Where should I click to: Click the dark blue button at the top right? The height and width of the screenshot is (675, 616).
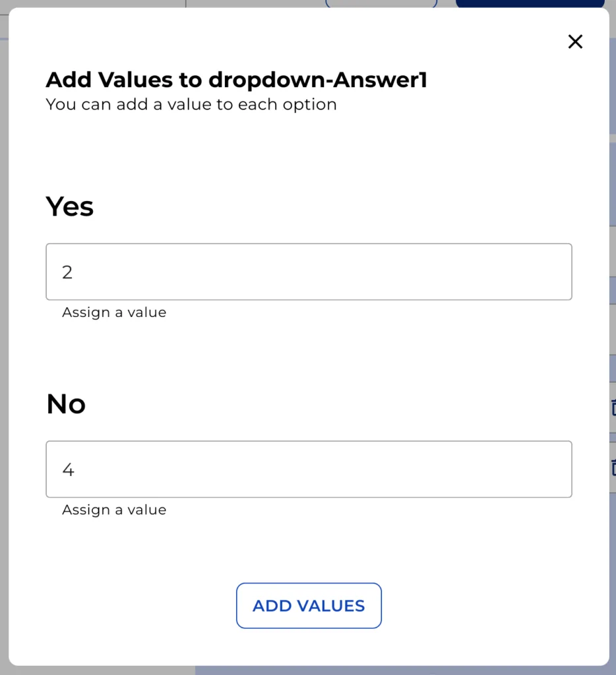pyautogui.click(x=530, y=3)
